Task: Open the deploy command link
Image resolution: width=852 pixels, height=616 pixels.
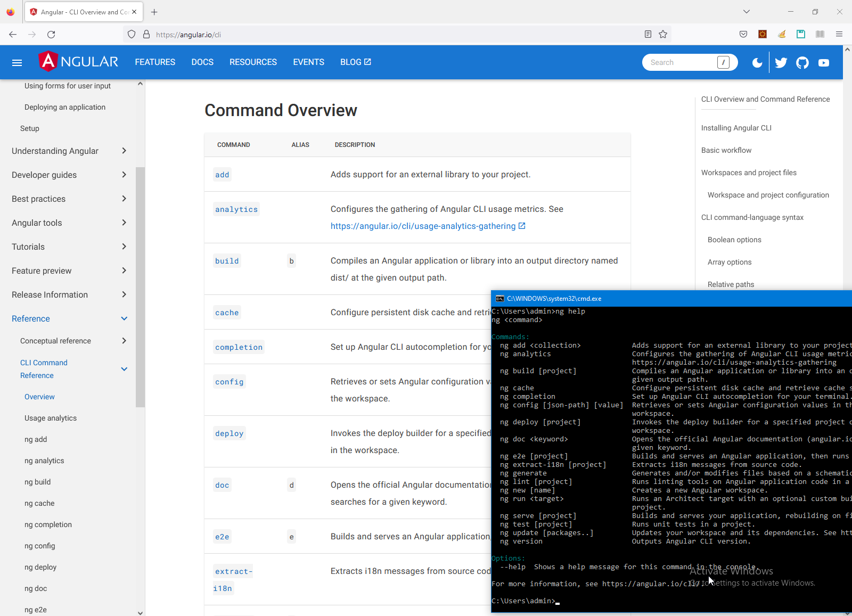Action: click(x=230, y=433)
